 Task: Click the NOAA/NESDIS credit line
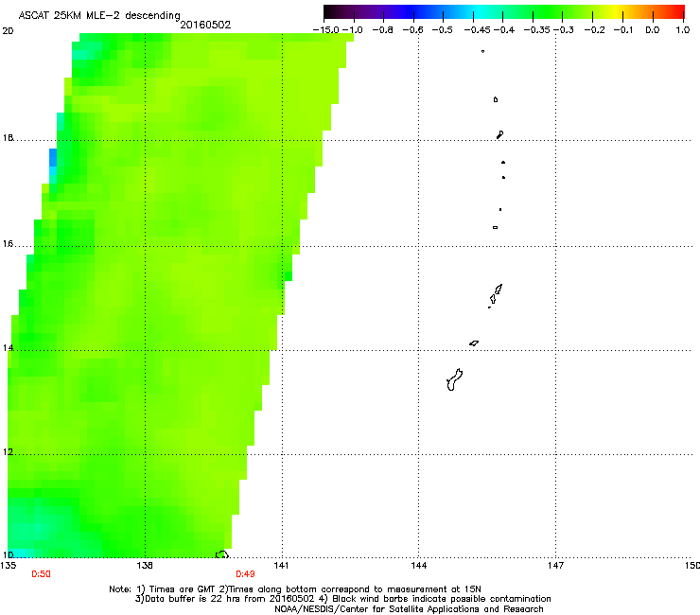(409, 609)
